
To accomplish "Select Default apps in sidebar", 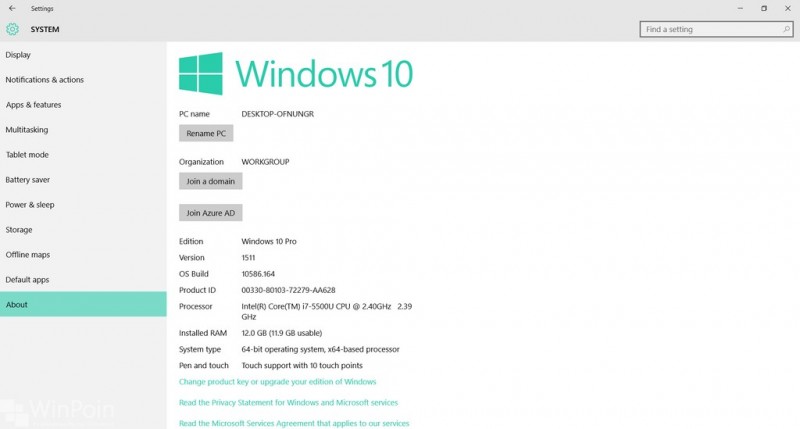I will point(83,280).
